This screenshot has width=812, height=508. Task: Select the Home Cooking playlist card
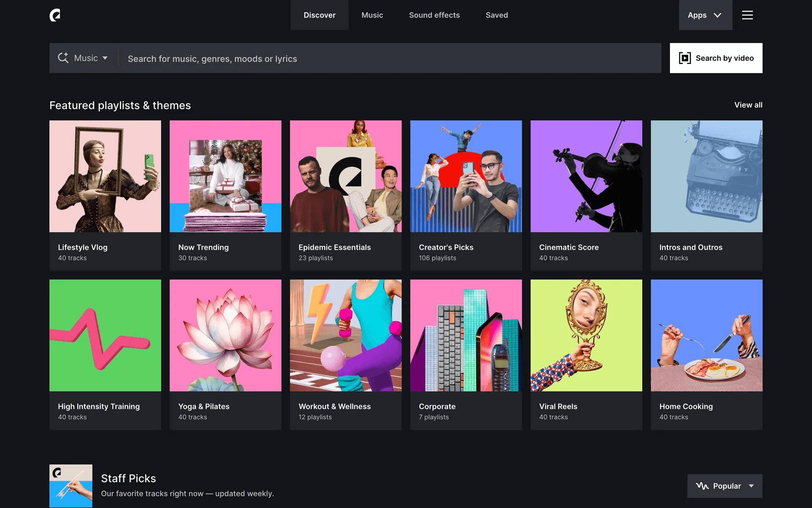click(706, 355)
